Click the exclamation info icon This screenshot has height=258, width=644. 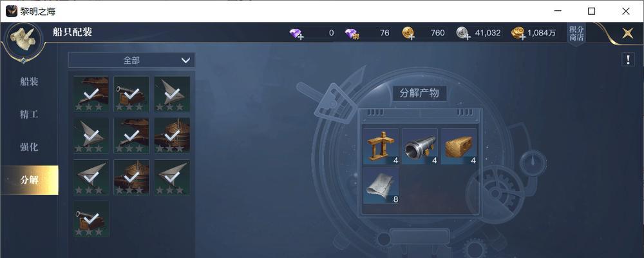[x=627, y=60]
